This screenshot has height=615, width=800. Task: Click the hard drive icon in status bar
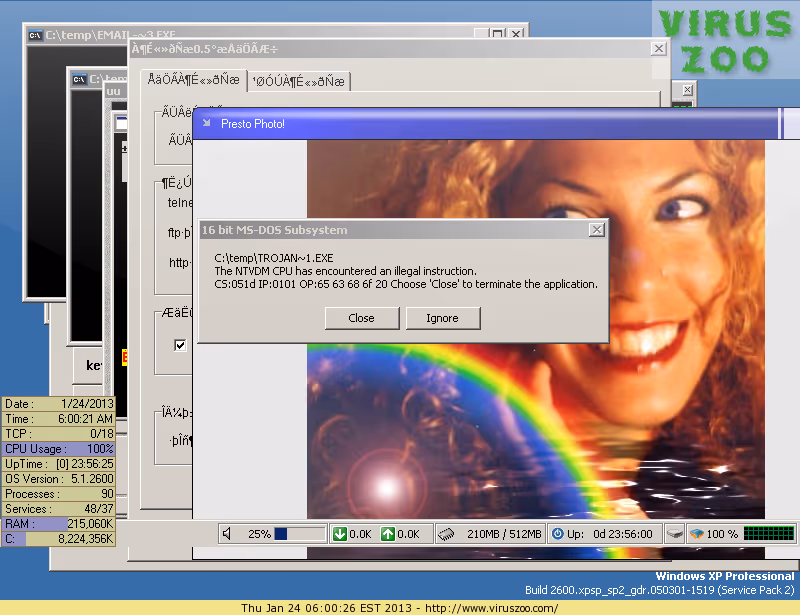(674, 534)
